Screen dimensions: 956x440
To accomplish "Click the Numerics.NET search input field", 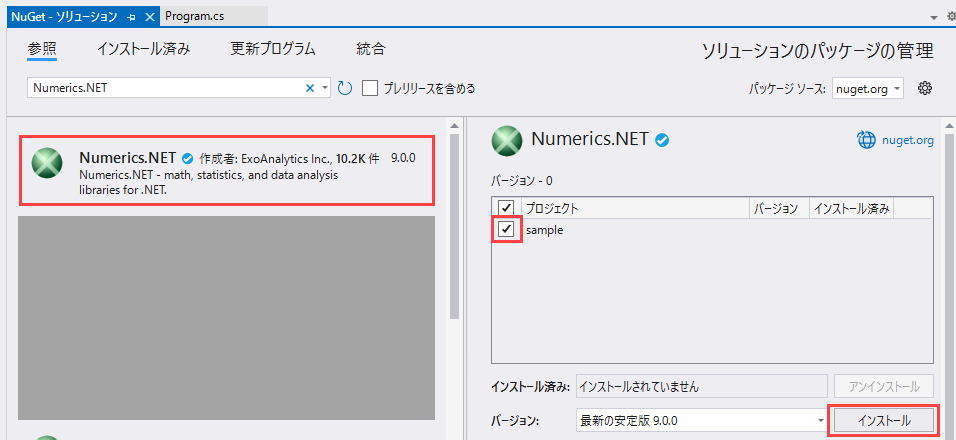I will coord(166,88).
